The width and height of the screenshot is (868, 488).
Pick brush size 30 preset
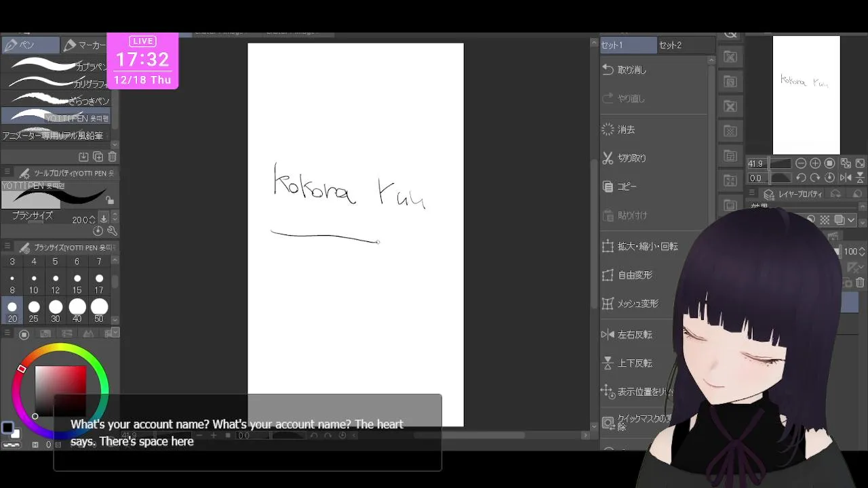pos(56,311)
